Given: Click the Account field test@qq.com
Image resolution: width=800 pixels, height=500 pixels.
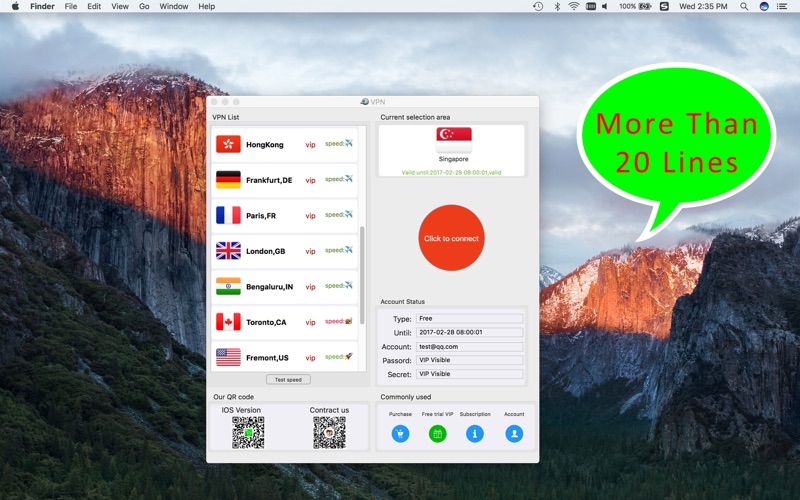Looking at the screenshot, I should click(469, 346).
